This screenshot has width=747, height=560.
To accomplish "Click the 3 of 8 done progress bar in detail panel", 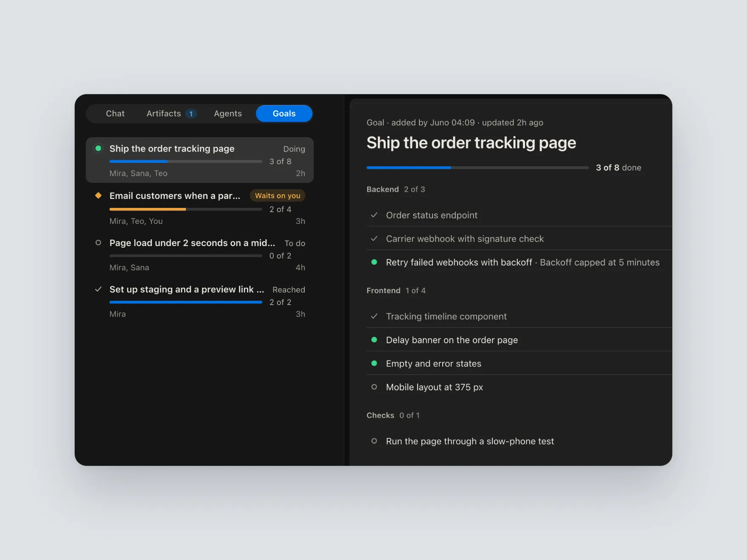I will 477,168.
